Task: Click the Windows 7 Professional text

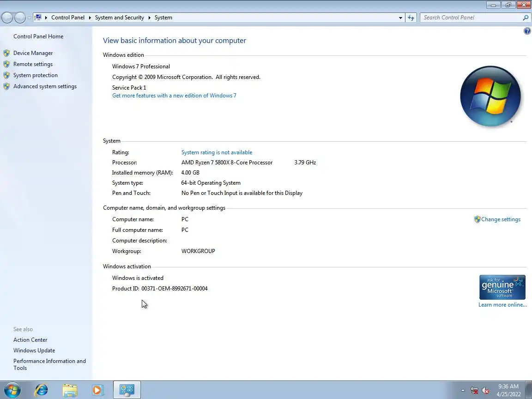Action: click(141, 66)
